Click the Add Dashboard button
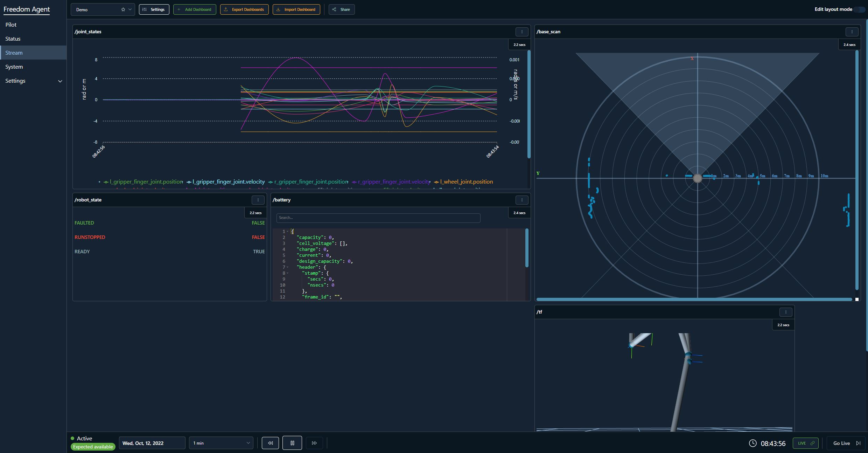This screenshot has height=453, width=868. click(195, 9)
